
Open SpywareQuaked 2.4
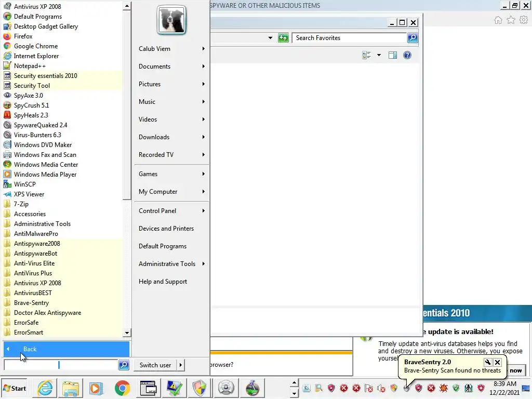coord(41,125)
